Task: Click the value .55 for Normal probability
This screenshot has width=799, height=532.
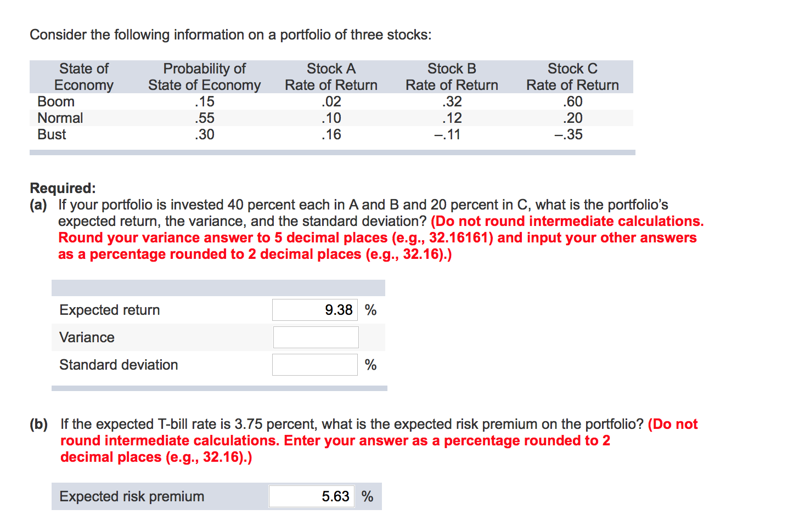Action: 205,117
